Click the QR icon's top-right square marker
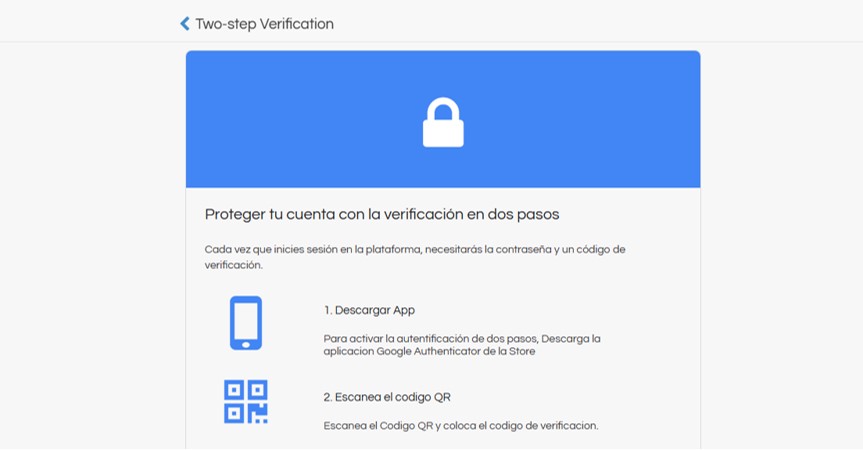This screenshot has width=863, height=450. click(x=258, y=390)
